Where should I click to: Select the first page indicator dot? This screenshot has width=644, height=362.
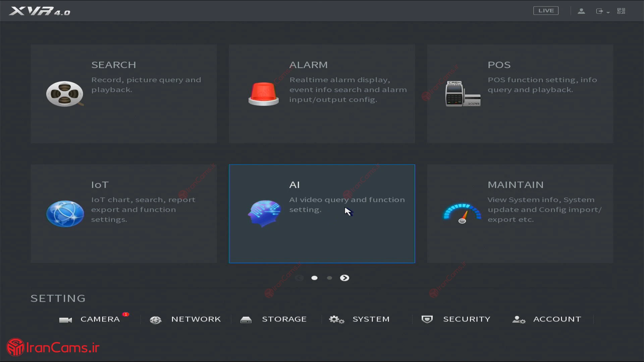pyautogui.click(x=314, y=278)
